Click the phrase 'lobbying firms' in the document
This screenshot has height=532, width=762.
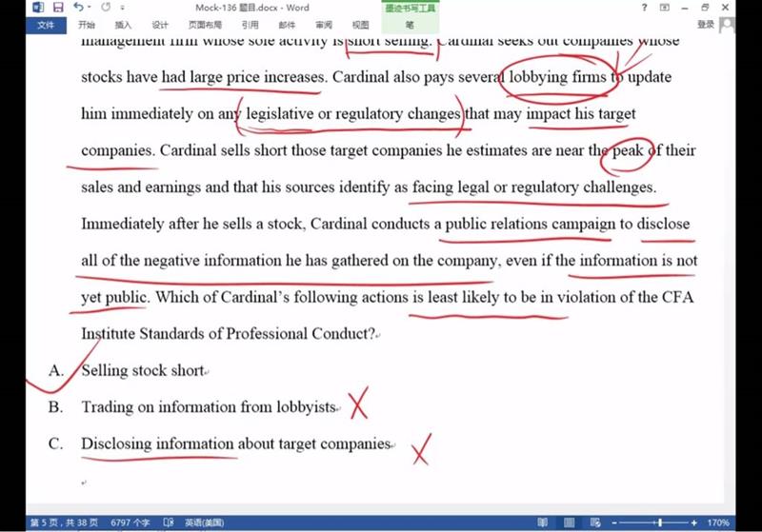(557, 77)
